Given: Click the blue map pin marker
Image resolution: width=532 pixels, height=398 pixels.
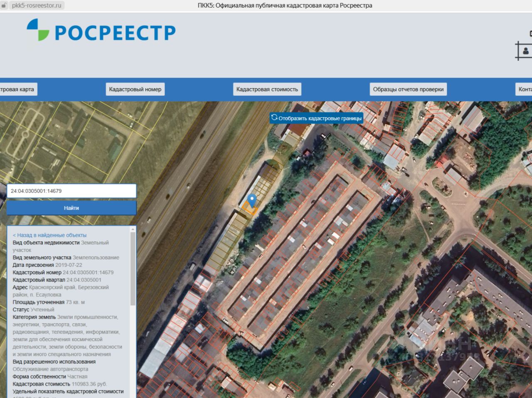Looking at the screenshot, I should tap(251, 201).
